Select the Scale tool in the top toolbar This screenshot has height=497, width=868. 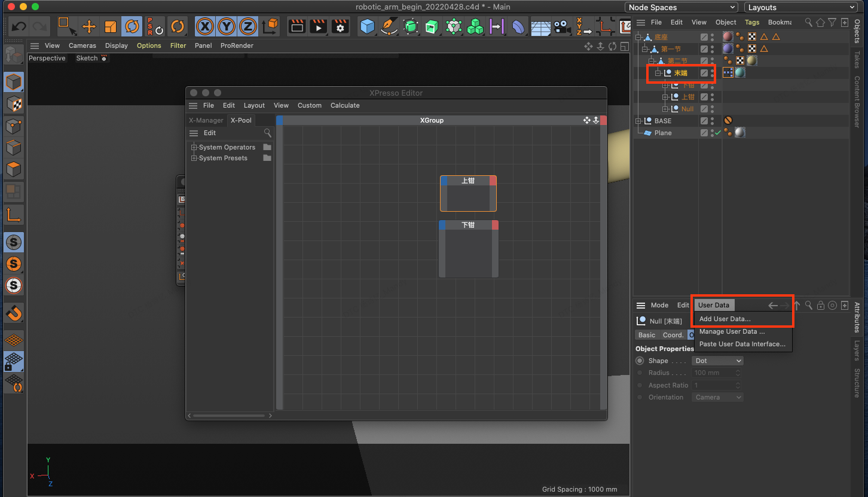(x=111, y=27)
